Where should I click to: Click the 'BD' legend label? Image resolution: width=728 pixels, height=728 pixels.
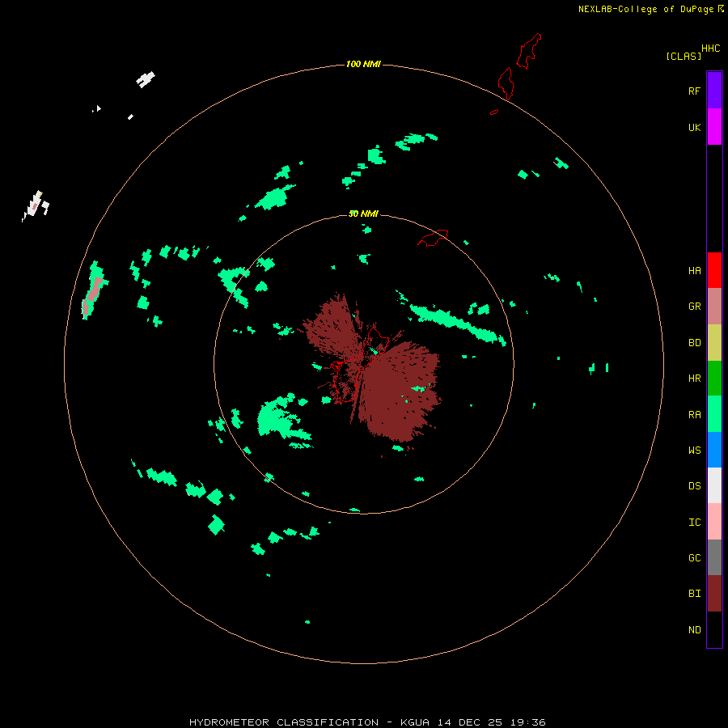(x=694, y=343)
